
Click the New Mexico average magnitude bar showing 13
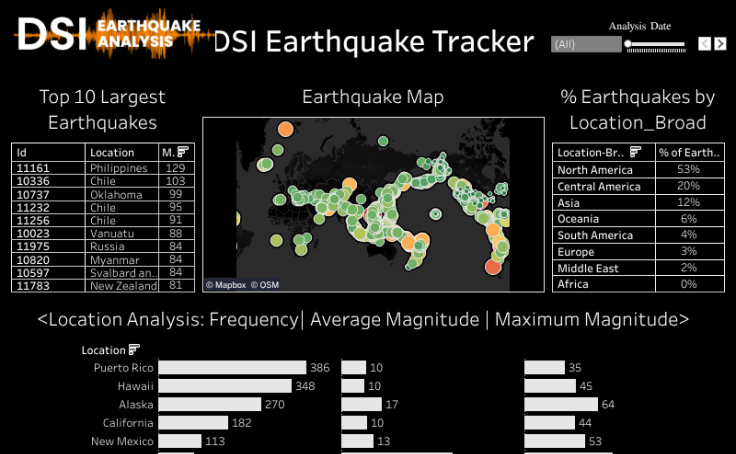coord(356,441)
